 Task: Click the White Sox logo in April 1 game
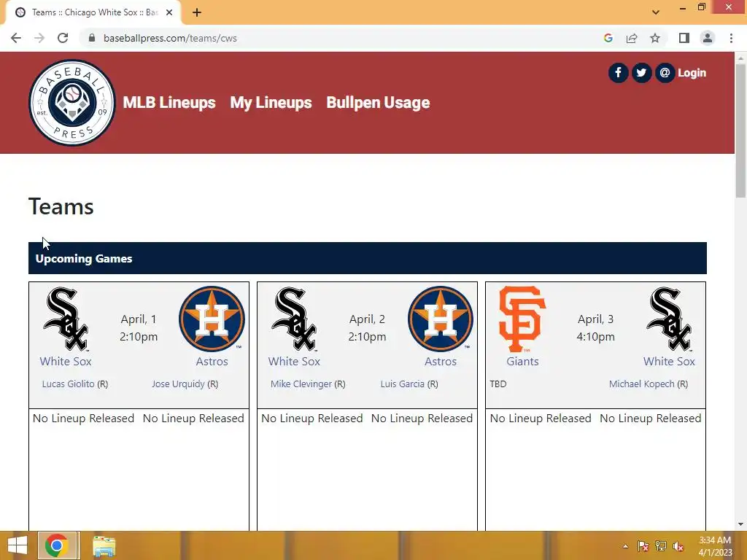click(66, 319)
